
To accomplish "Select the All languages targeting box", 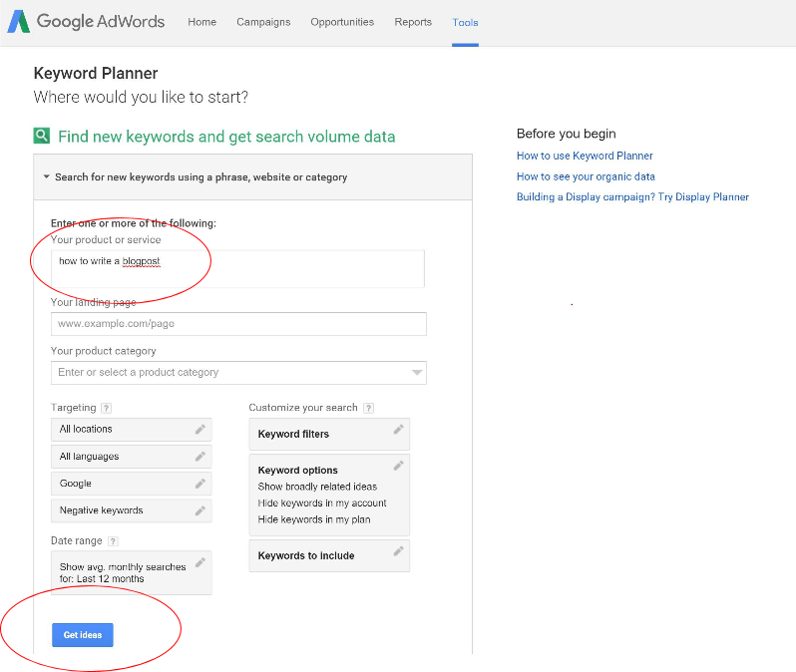I will click(x=131, y=457).
